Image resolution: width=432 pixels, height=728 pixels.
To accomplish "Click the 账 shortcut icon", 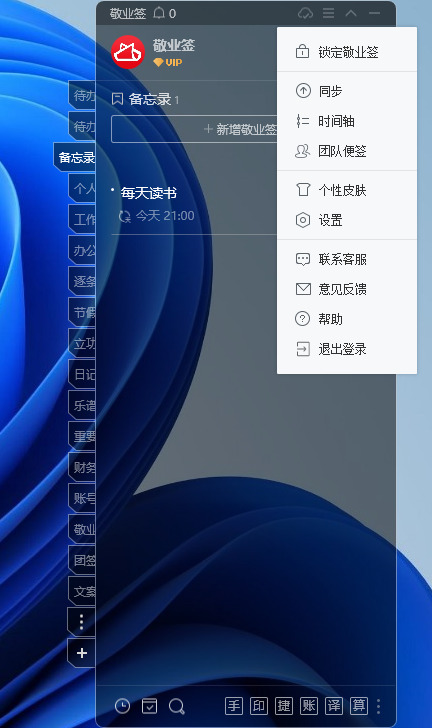I will point(309,706).
